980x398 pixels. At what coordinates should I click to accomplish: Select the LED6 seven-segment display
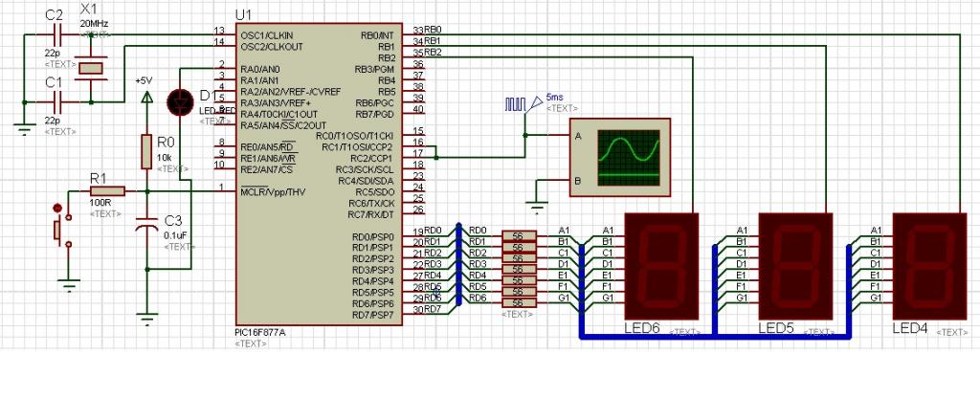[662, 266]
